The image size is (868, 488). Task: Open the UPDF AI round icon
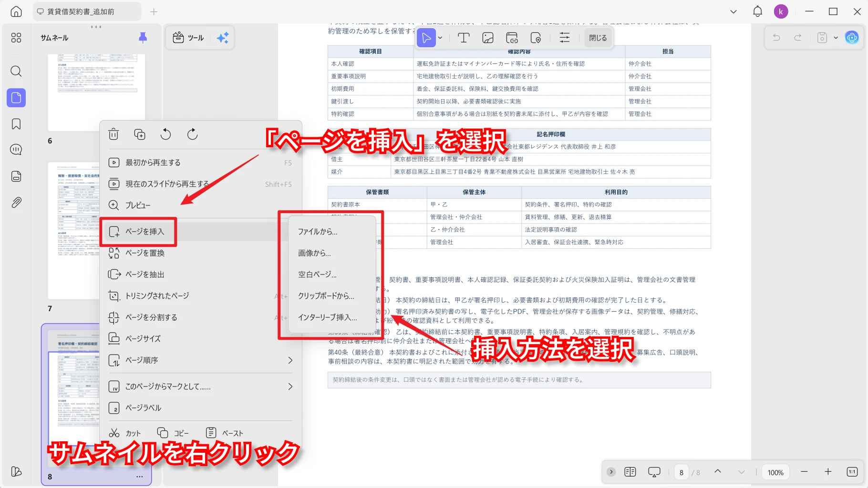852,37
